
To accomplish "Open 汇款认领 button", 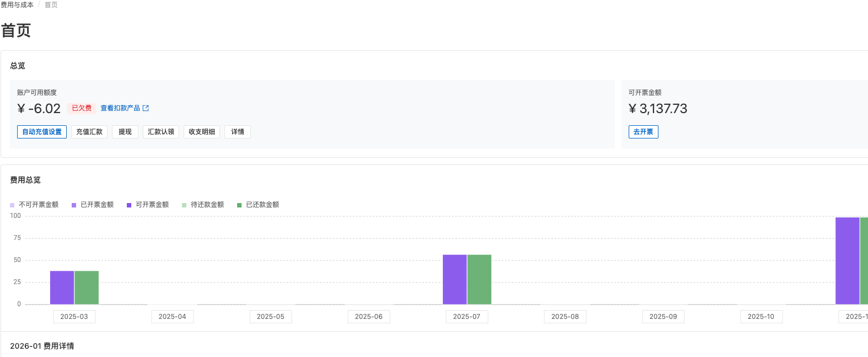I will pos(161,132).
